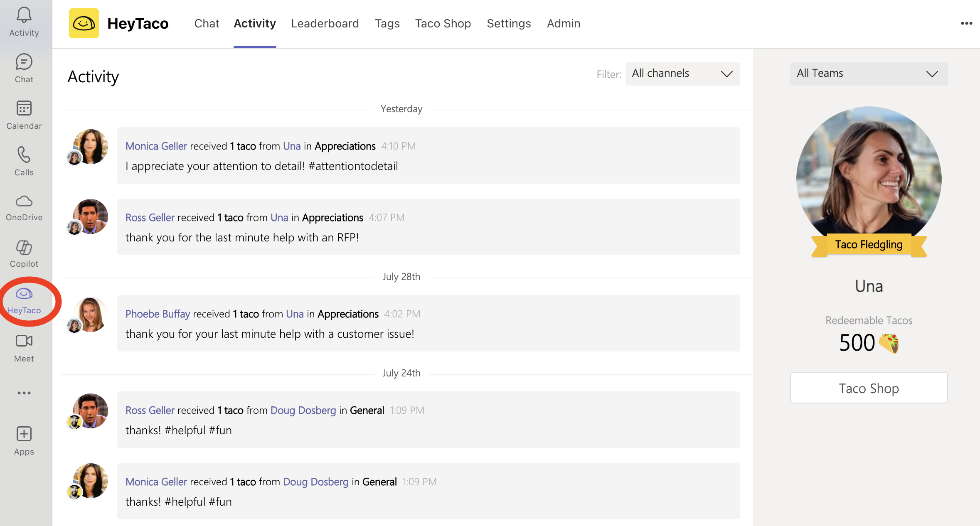Switch to the HeyTaco Chat tab
This screenshot has height=526, width=980.
[207, 23]
